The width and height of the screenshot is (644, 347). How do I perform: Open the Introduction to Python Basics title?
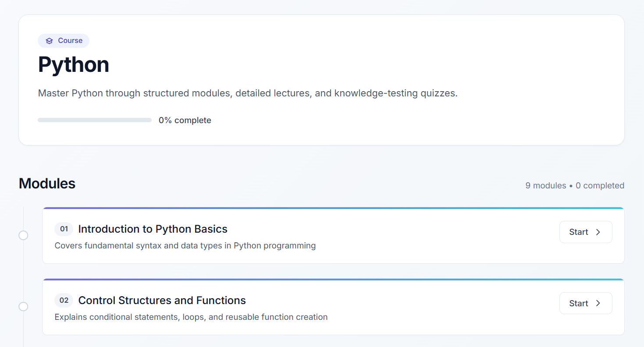coord(153,229)
